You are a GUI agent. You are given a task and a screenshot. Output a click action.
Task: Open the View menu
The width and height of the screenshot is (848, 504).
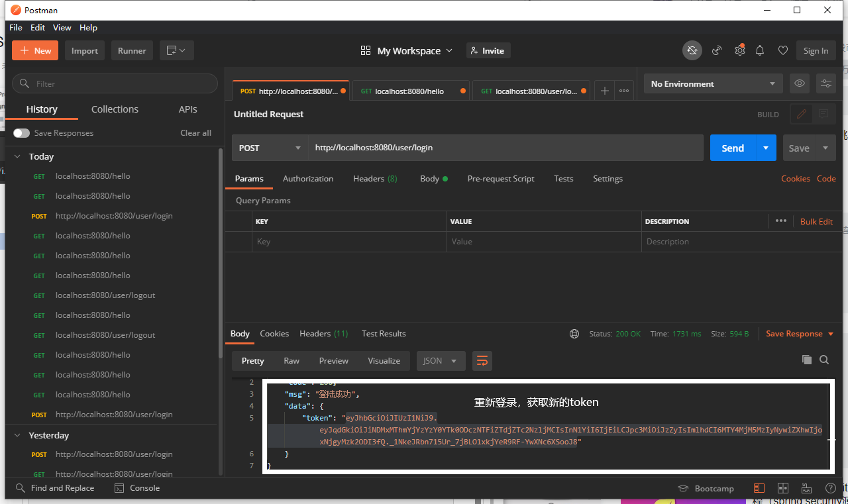coord(62,28)
